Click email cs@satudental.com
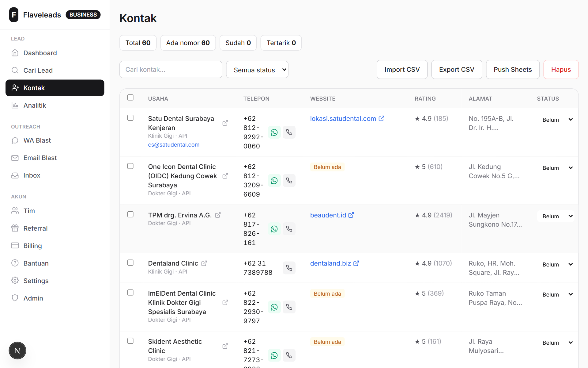This screenshot has width=588, height=368. coord(174,144)
